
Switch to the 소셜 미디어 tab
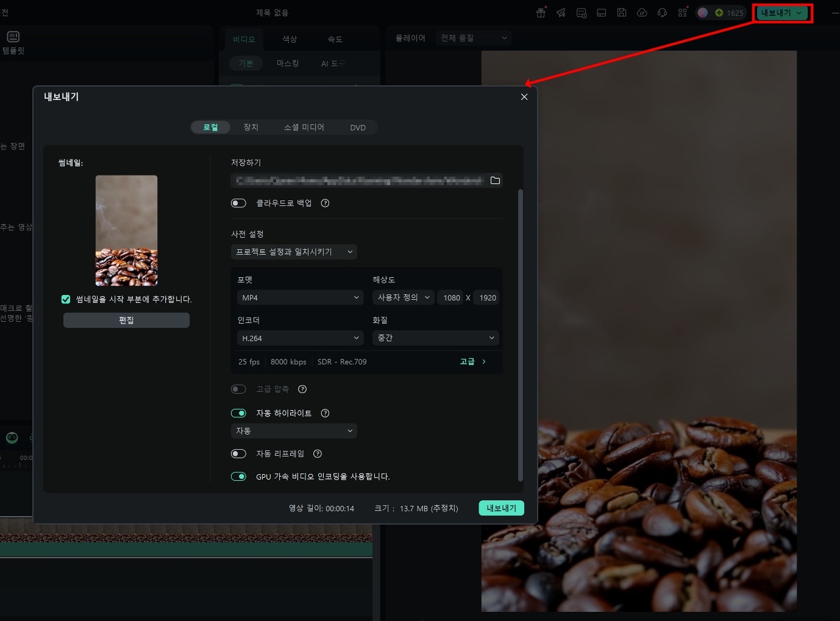tap(304, 127)
